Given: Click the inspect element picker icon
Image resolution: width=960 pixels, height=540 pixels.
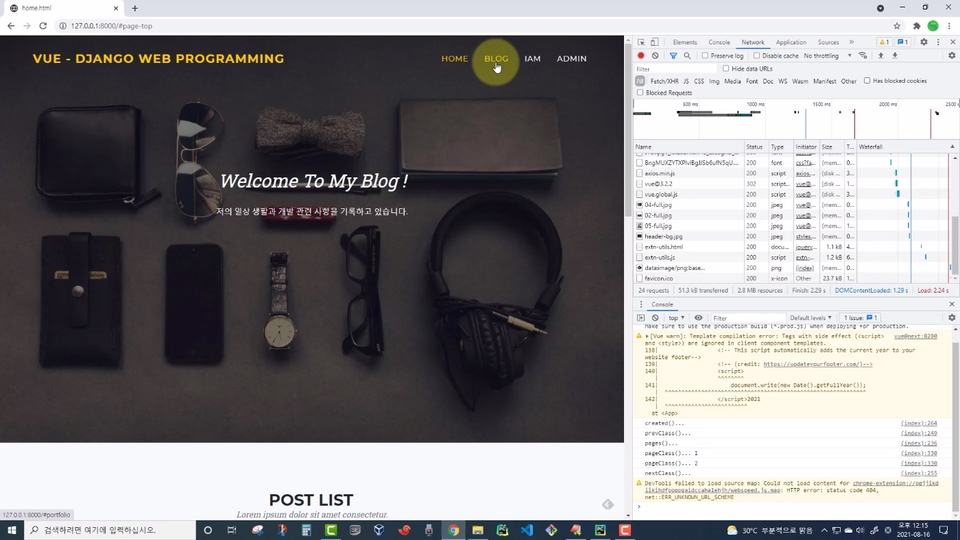Looking at the screenshot, I should tap(641, 42).
